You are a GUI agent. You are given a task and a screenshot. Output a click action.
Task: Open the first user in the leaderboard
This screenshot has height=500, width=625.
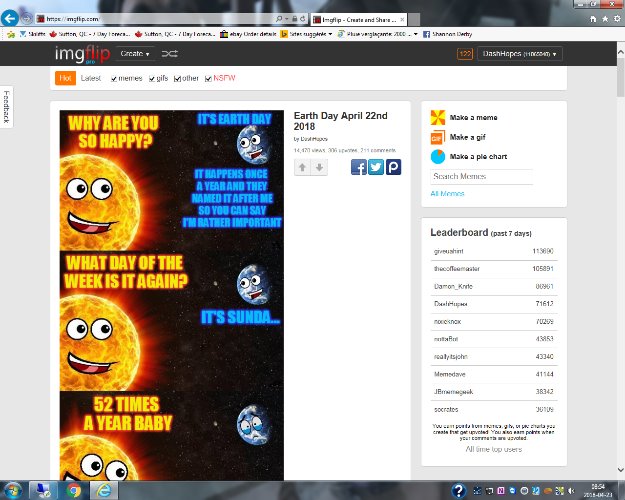[448, 251]
